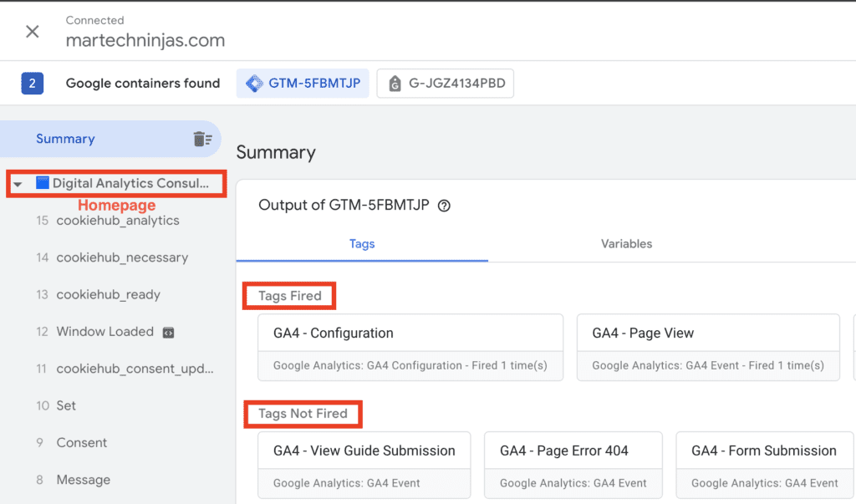
Task: Select event 15 cookiehub_analytics
Action: pos(117,221)
